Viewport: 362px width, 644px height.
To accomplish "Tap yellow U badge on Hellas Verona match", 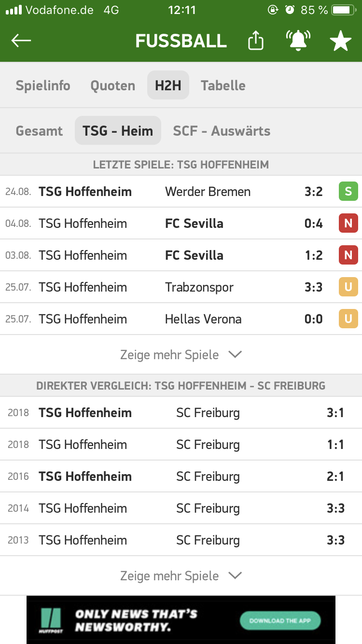I will pos(348,319).
